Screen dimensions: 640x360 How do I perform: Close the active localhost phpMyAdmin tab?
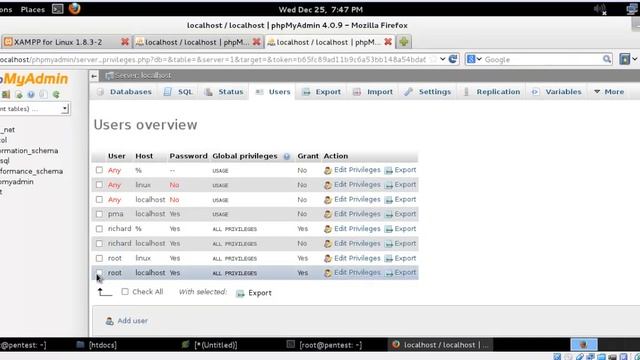coord(388,42)
